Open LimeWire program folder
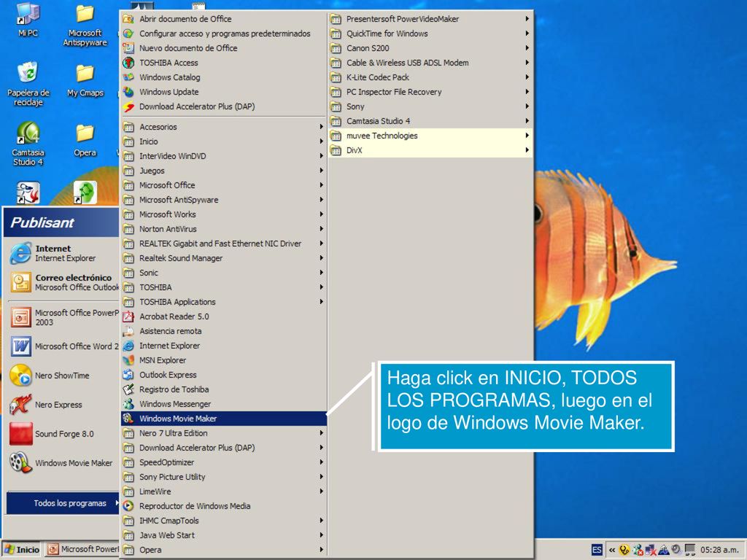 (x=223, y=491)
